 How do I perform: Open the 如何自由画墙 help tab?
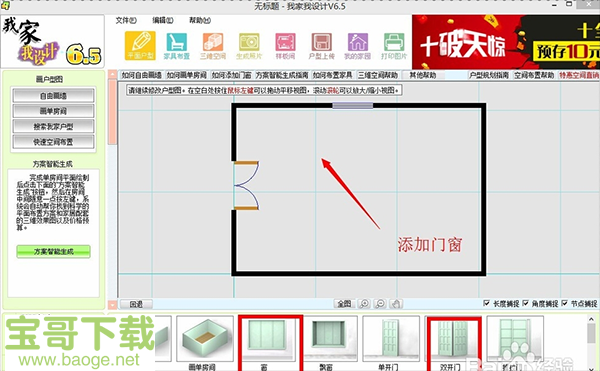[x=142, y=75]
